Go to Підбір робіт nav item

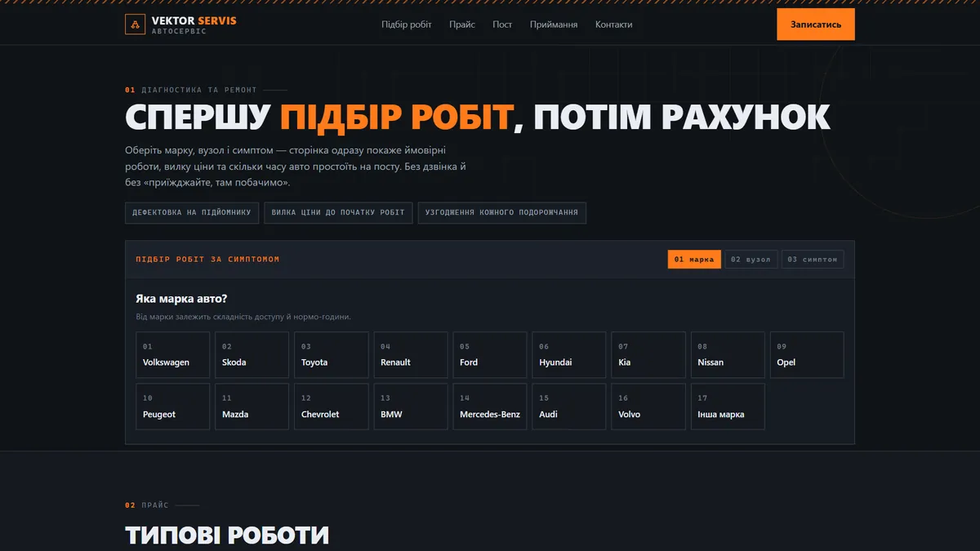(x=407, y=24)
